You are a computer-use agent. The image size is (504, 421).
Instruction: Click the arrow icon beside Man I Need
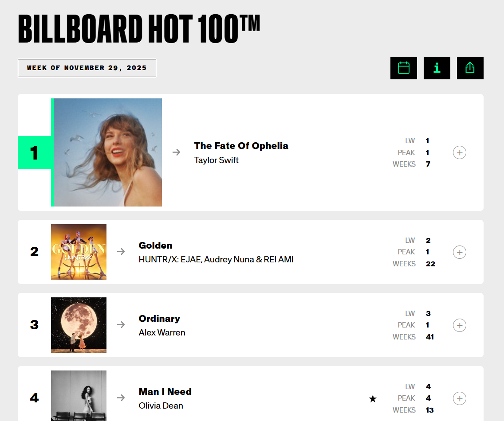point(121,398)
